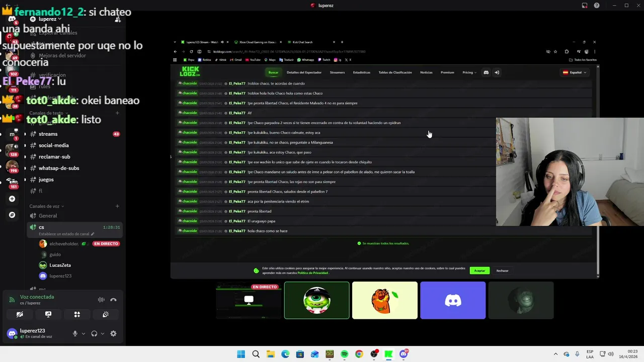
Task: Open headphone output options arrow
Action: (103, 333)
